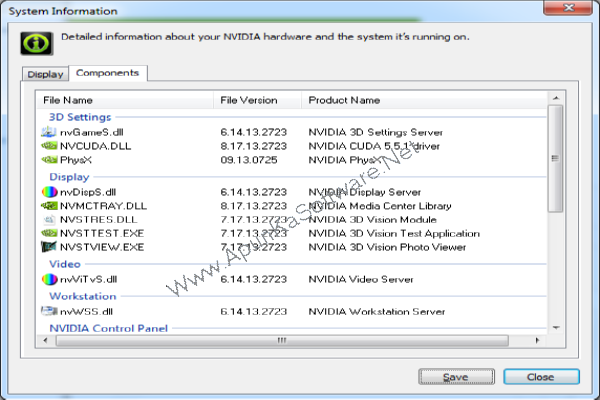Collapse the Video group header
The height and width of the screenshot is (400, 600).
tap(65, 264)
